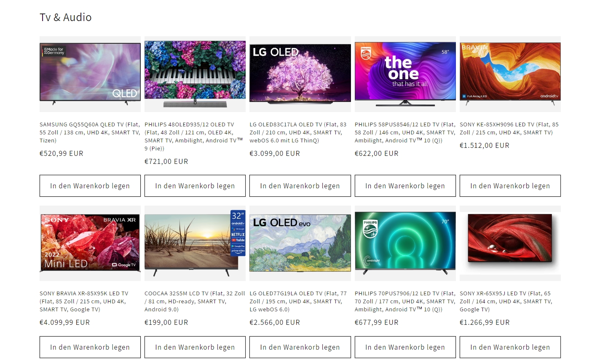
Task: Open the Sony XR-65X95J red TV image
Action: 510,243
